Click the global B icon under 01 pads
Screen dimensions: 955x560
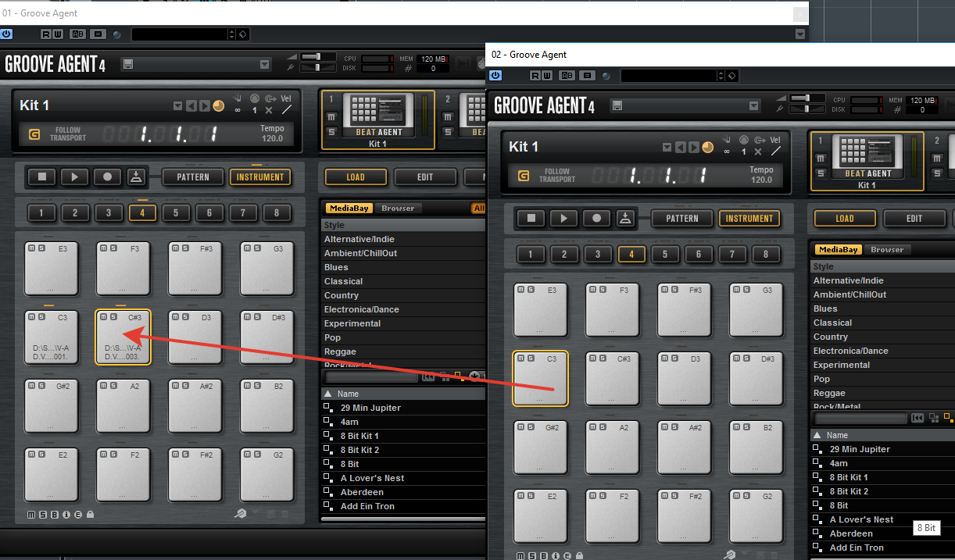55,514
